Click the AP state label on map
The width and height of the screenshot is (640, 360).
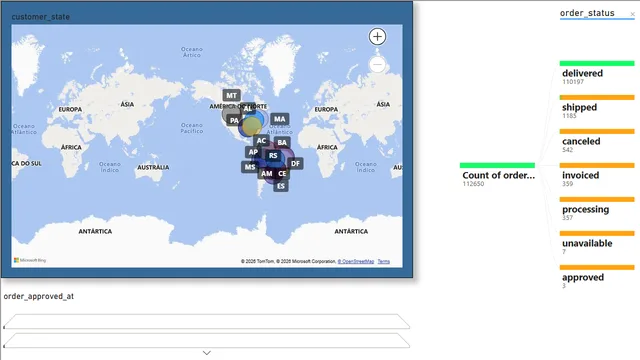point(253,152)
